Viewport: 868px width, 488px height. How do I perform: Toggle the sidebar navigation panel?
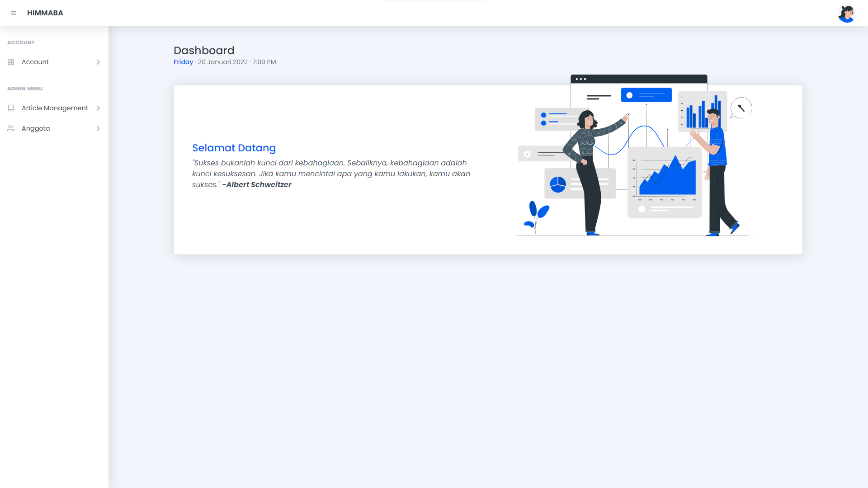tap(13, 13)
